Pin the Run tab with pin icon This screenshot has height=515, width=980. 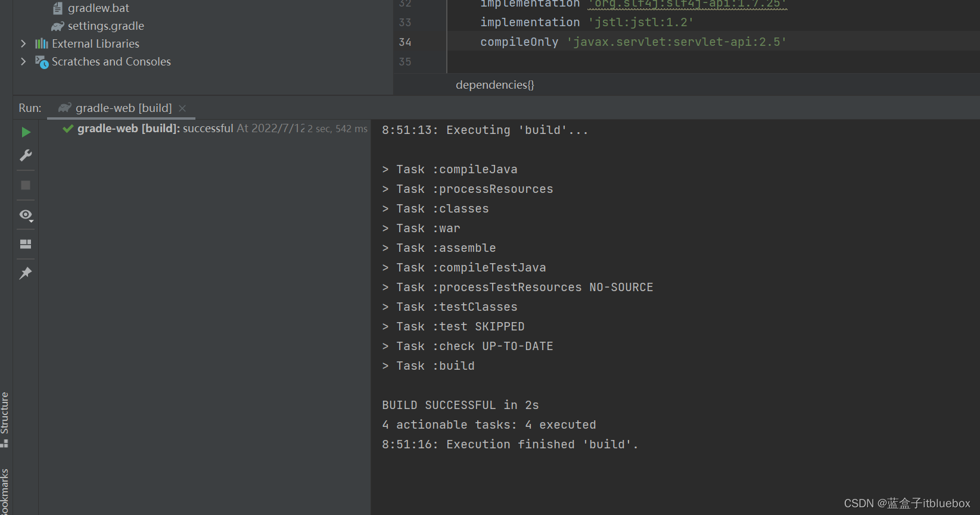click(x=26, y=273)
